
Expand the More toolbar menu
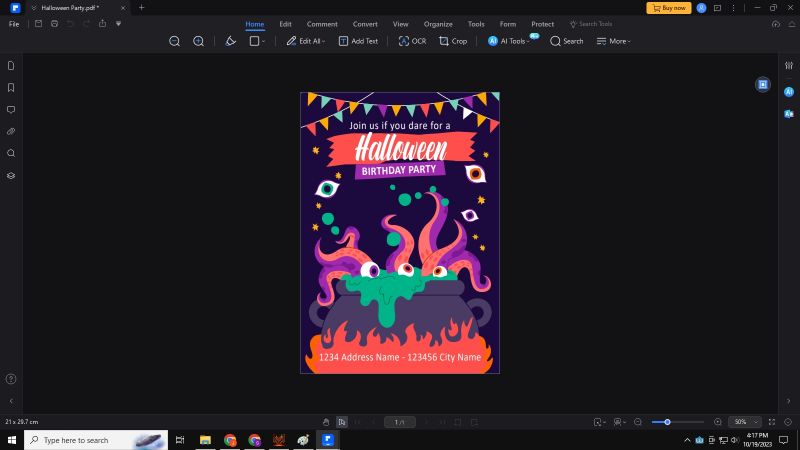coord(614,41)
